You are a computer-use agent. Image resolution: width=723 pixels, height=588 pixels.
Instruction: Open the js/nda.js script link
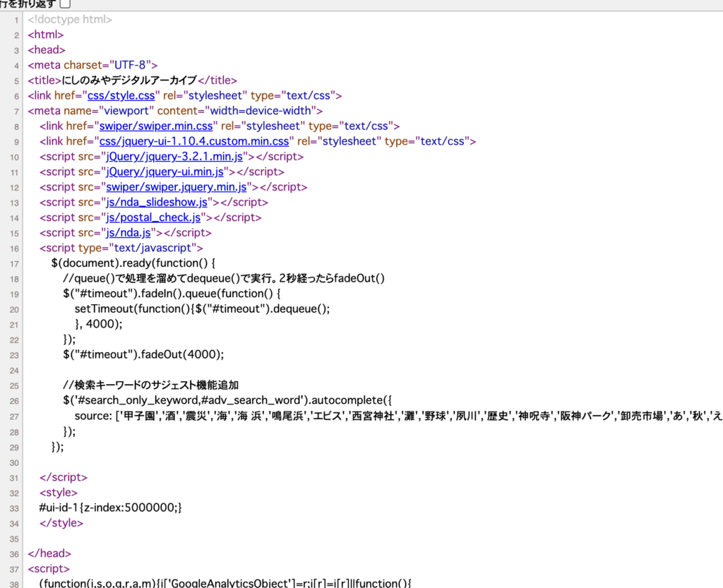pos(129,232)
